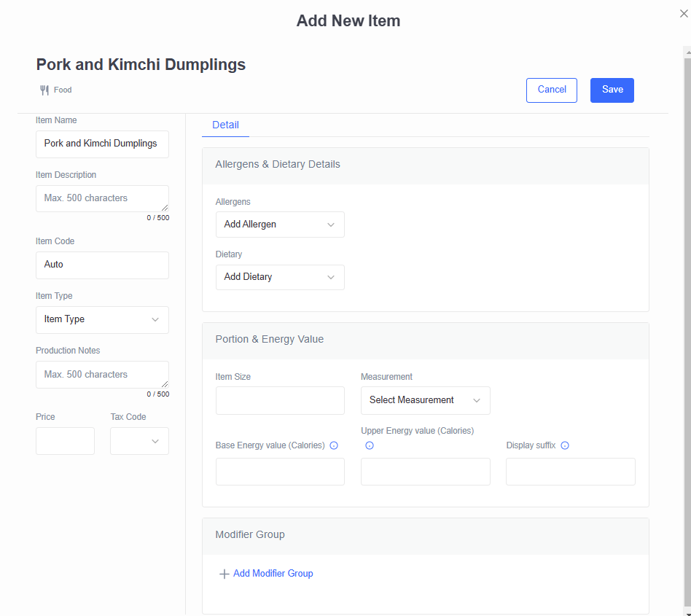
Task: Click the Item Description resize handle
Action: point(165,208)
